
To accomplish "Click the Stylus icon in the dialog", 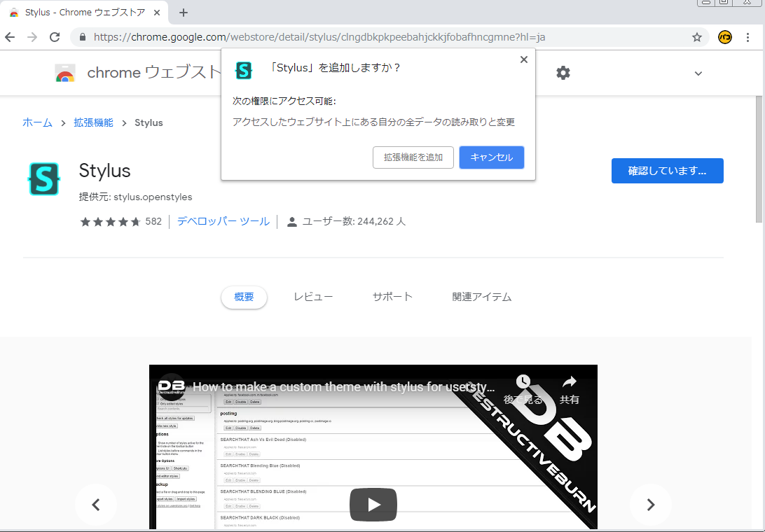I will pyautogui.click(x=244, y=70).
